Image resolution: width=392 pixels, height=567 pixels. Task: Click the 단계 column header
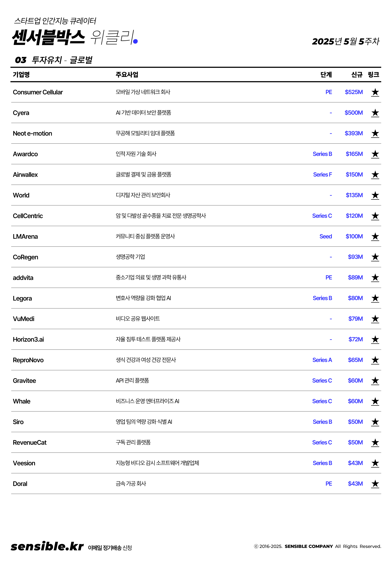(x=326, y=75)
